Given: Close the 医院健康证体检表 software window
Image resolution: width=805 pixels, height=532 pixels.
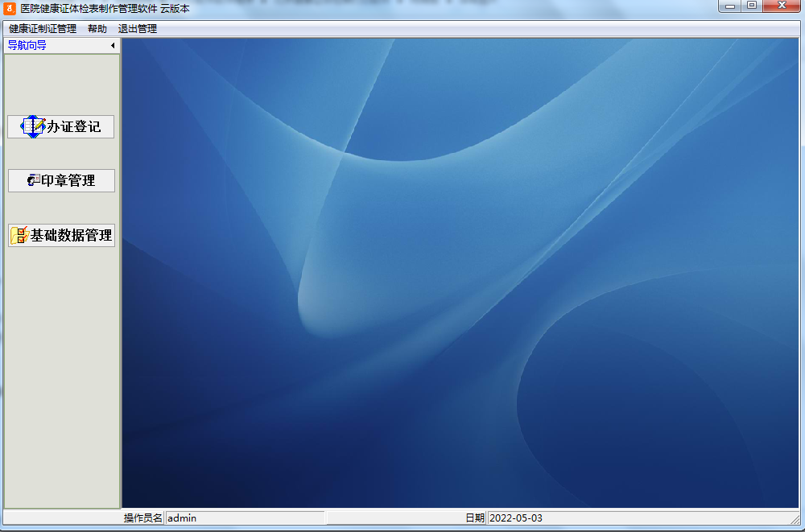Looking at the screenshot, I should (782, 6).
